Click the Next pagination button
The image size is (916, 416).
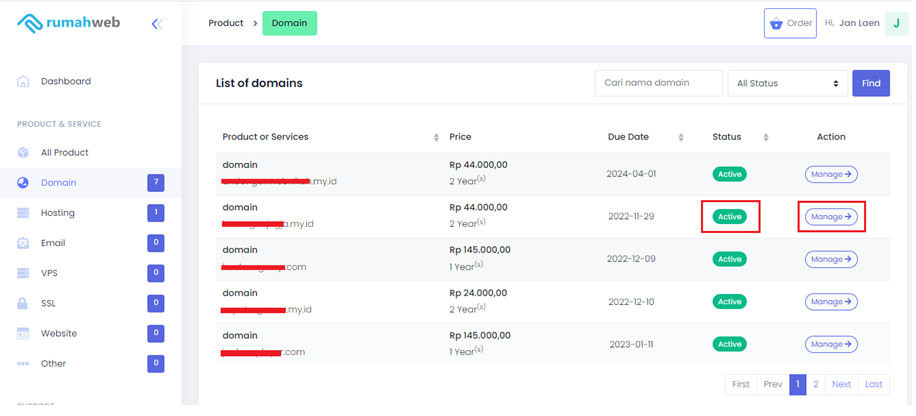coord(841,384)
